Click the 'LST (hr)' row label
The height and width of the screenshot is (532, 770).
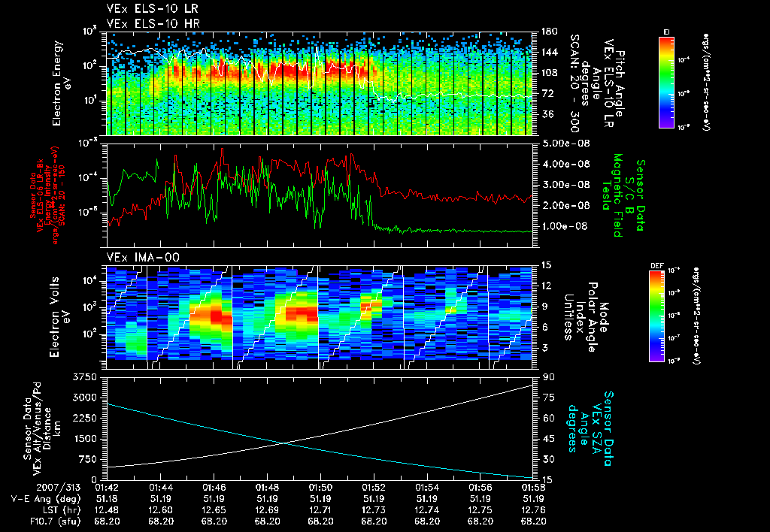(x=60, y=510)
